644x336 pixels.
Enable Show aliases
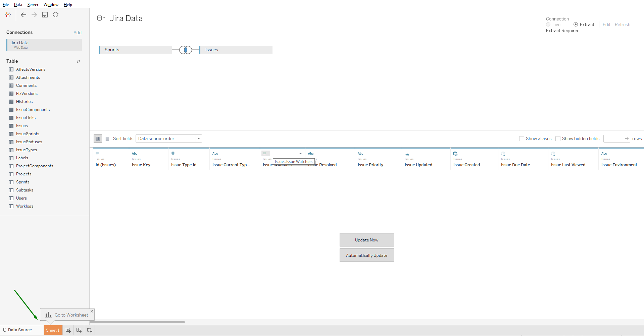point(522,138)
